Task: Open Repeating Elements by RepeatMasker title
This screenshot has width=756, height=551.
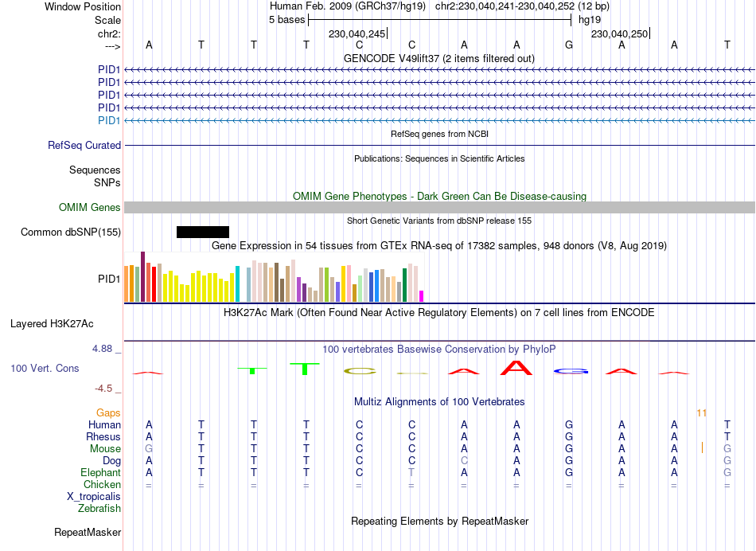Action: tap(439, 521)
